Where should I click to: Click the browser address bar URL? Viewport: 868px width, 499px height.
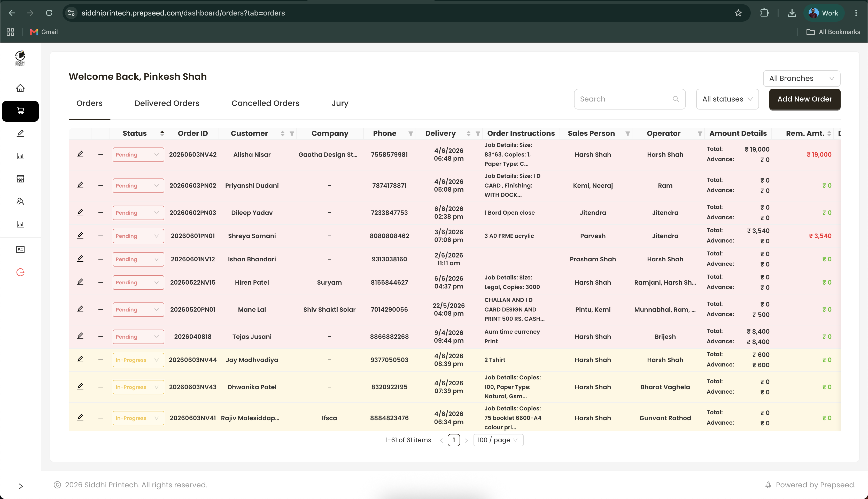click(x=183, y=13)
